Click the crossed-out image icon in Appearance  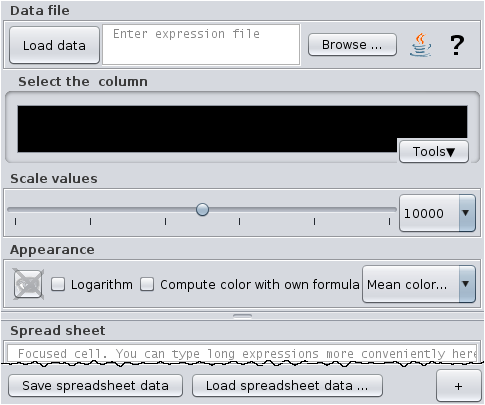[x=28, y=284]
